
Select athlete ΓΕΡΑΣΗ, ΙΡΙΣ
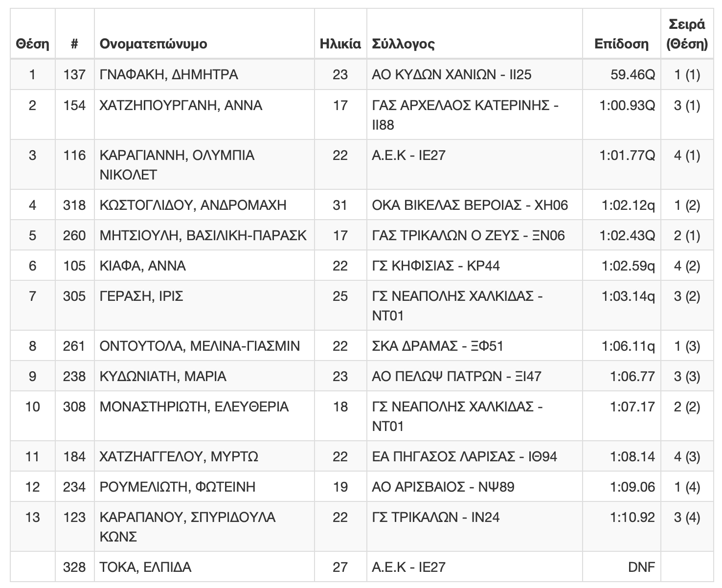[x=141, y=296]
